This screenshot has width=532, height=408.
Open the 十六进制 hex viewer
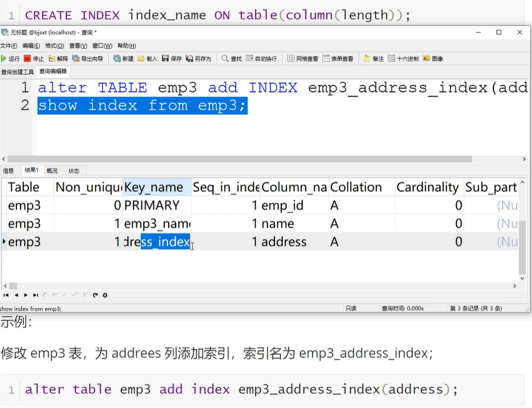(403, 59)
